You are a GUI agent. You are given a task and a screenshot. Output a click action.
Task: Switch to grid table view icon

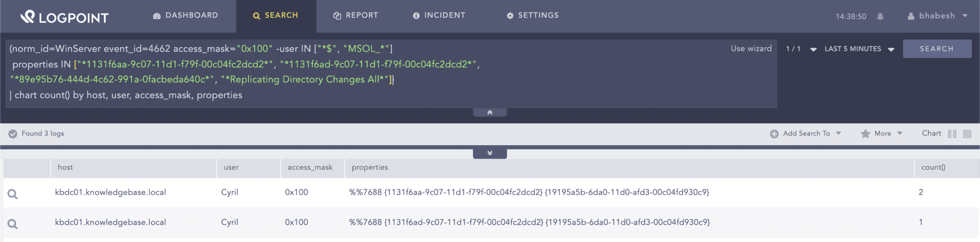pyautogui.click(x=967, y=134)
